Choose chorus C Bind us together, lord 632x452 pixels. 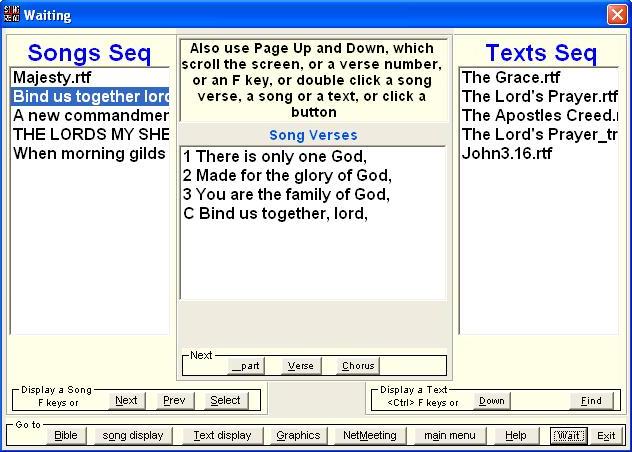coord(313,213)
